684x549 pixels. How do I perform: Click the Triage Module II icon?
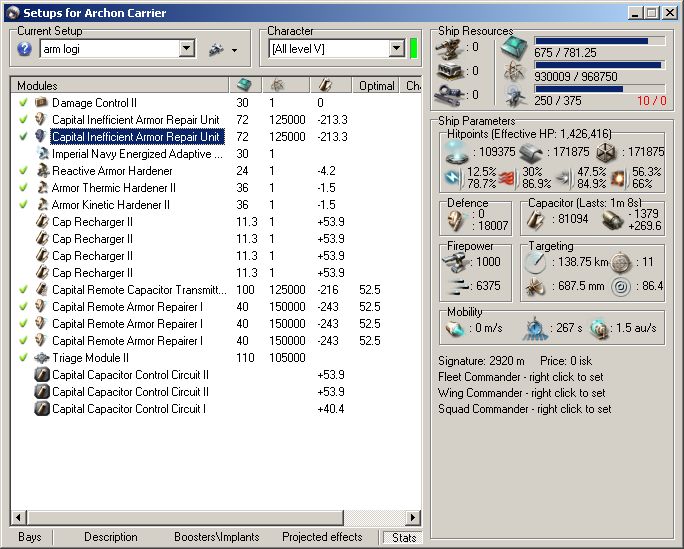42,358
